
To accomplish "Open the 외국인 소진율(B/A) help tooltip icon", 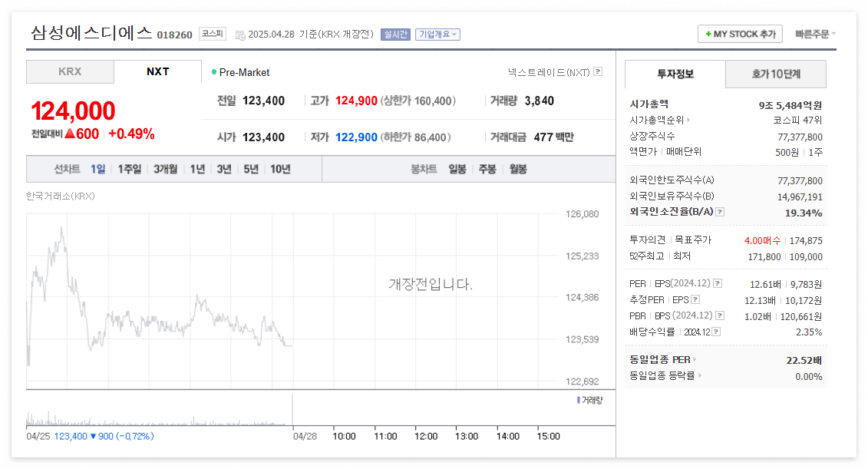I will pos(719,213).
